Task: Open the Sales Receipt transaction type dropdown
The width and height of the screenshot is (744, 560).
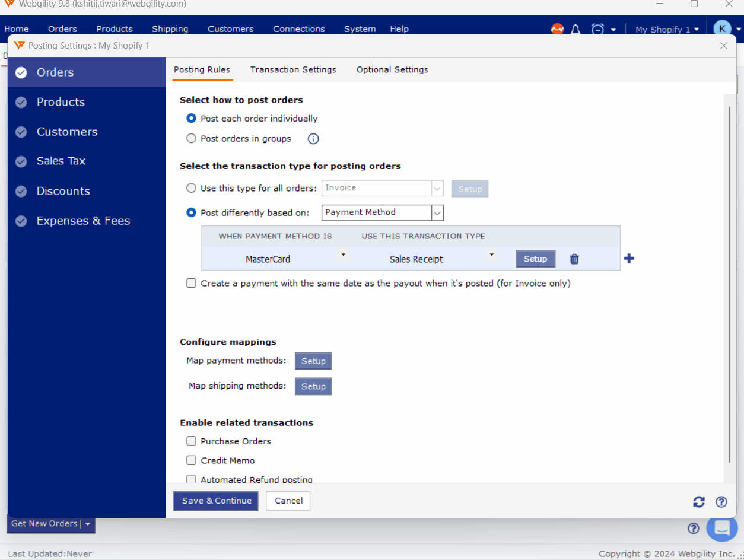Action: pyautogui.click(x=491, y=255)
